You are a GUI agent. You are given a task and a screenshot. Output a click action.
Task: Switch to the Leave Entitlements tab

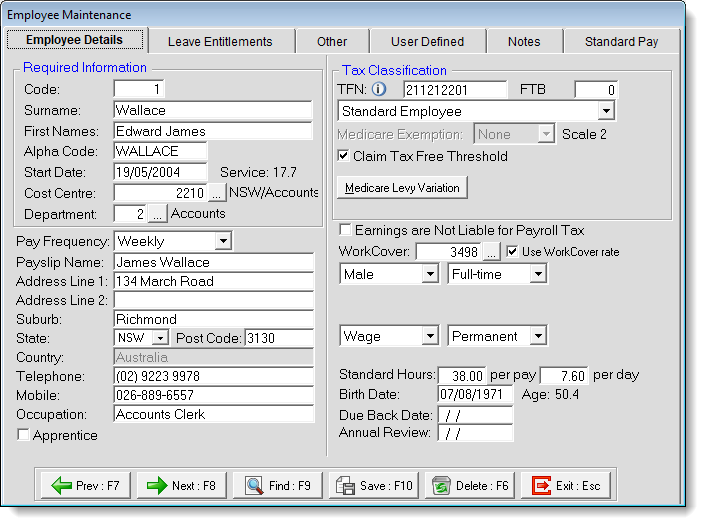pos(220,41)
